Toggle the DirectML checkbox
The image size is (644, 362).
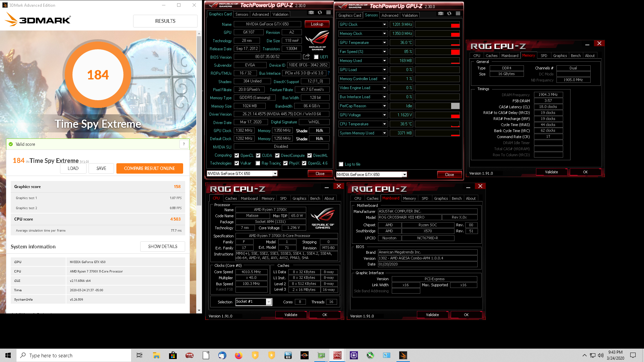point(310,156)
